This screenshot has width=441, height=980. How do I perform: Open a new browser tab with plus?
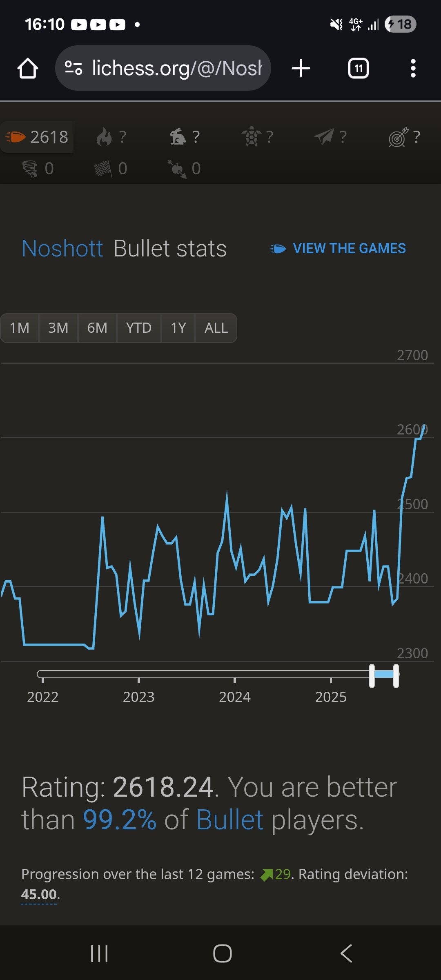coord(301,68)
